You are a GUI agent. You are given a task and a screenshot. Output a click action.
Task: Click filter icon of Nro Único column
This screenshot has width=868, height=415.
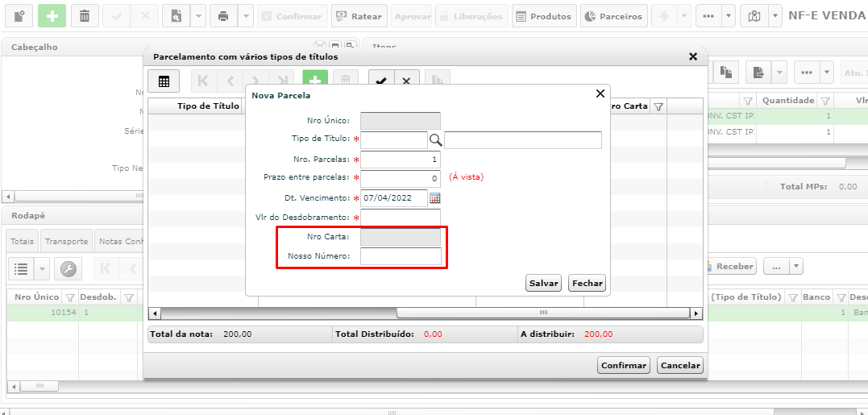click(70, 297)
